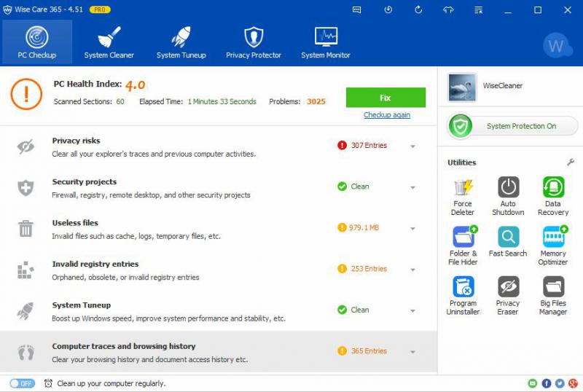Expand the Security projects row arrow
Viewport: 583px width, 392px height.
pos(412,187)
